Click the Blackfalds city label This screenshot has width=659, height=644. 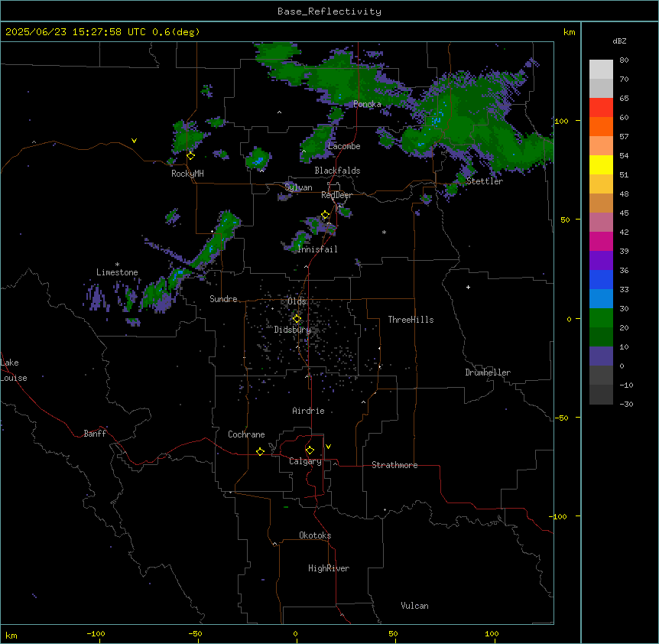tap(337, 171)
